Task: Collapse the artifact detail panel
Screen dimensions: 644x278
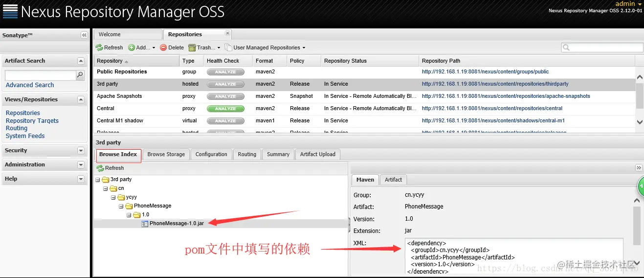Action: (639, 168)
